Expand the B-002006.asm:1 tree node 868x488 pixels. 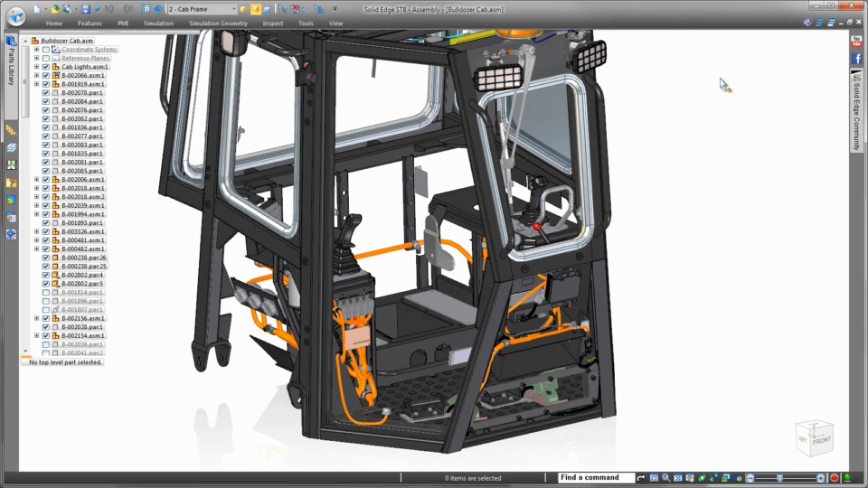click(x=36, y=180)
